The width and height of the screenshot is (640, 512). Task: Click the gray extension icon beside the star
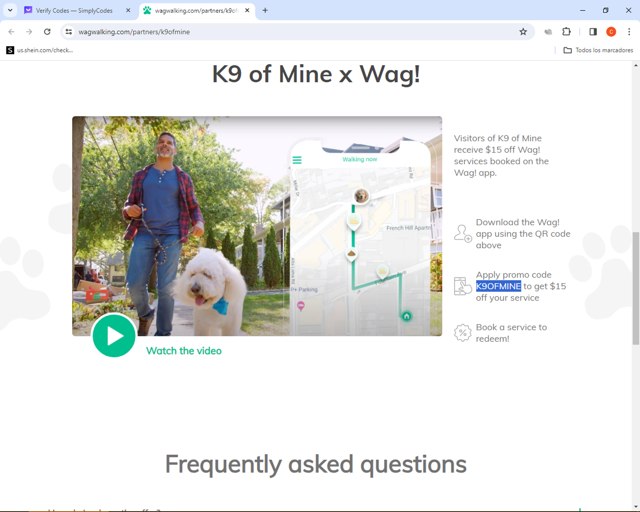pos(548,32)
